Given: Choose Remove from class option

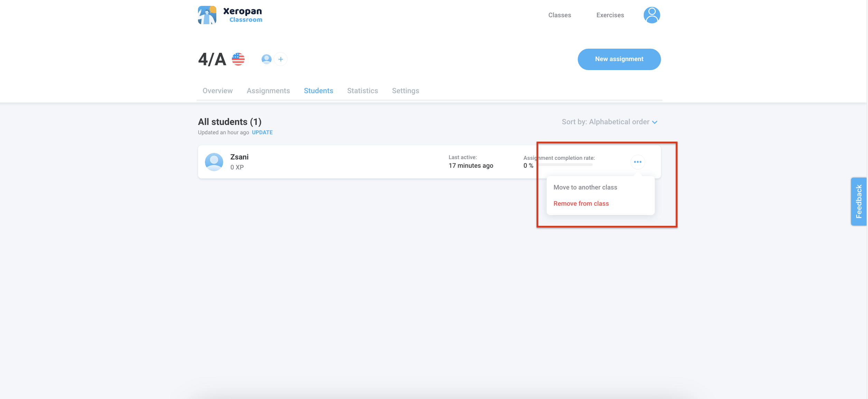Looking at the screenshot, I should [x=581, y=204].
